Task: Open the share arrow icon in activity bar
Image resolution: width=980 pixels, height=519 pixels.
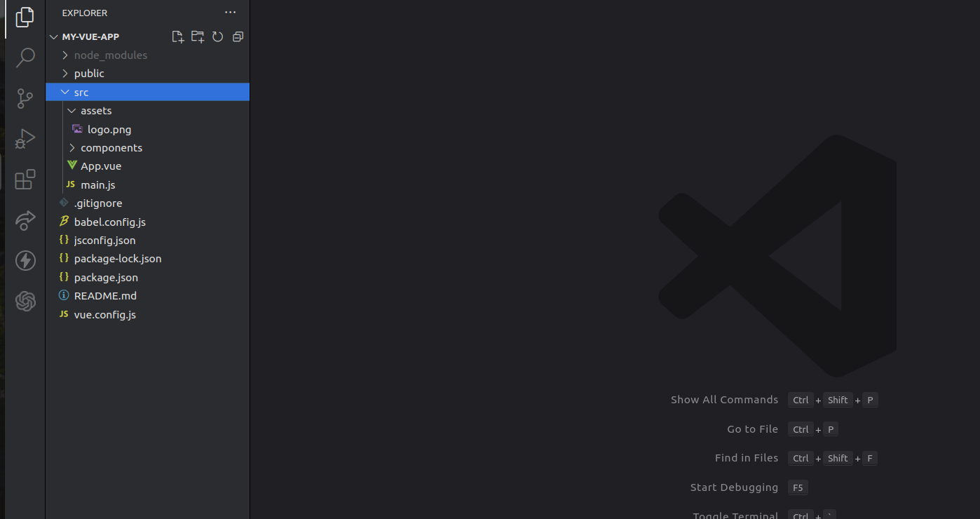Action: (x=25, y=220)
